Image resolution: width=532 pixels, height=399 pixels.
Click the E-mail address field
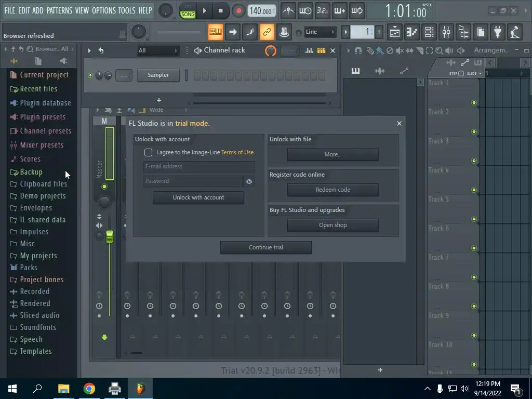click(199, 167)
